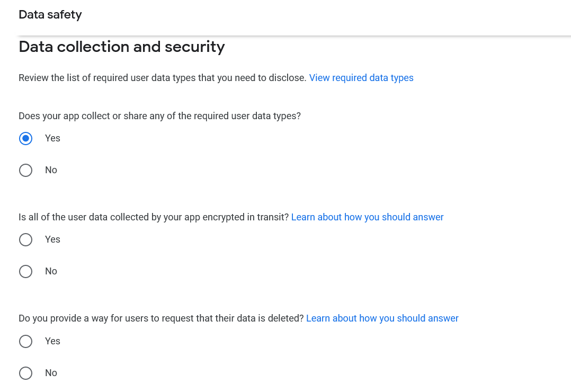Open "Learn about how you should answer" for deletion

coord(382,318)
